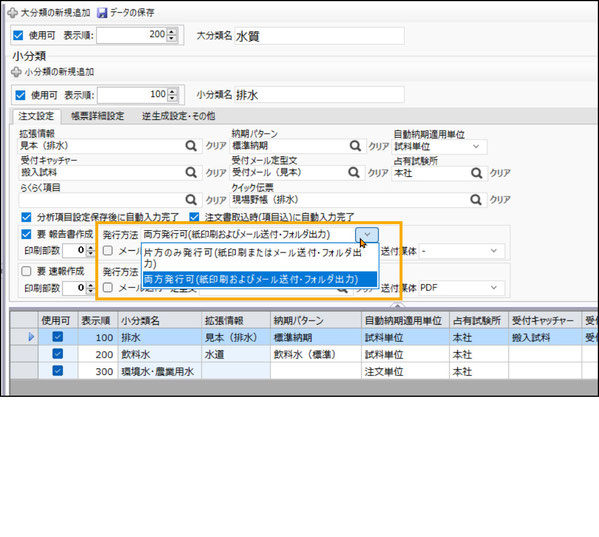The height and width of the screenshot is (537, 599).
Task: Toggle the メール checkbox under 要 報告書作成
Action: coord(108,251)
